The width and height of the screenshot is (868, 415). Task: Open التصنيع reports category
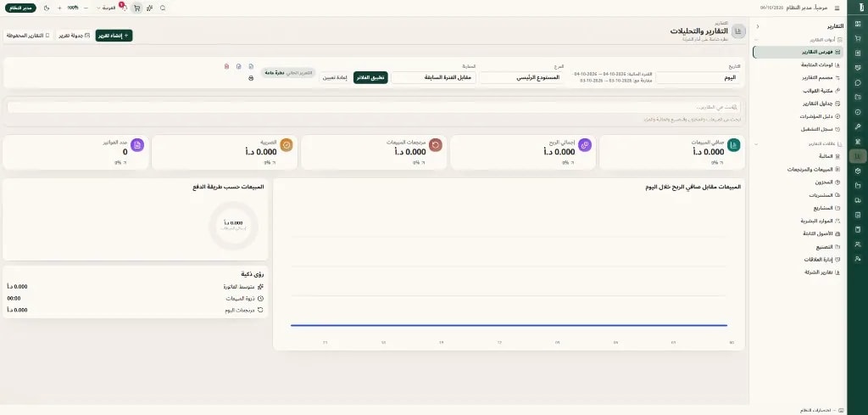pyautogui.click(x=798, y=247)
